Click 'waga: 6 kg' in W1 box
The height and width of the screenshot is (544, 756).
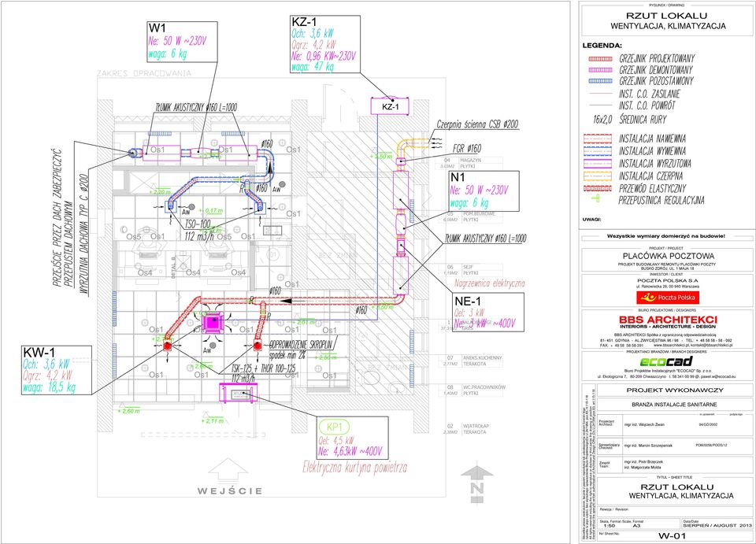pyautogui.click(x=167, y=54)
